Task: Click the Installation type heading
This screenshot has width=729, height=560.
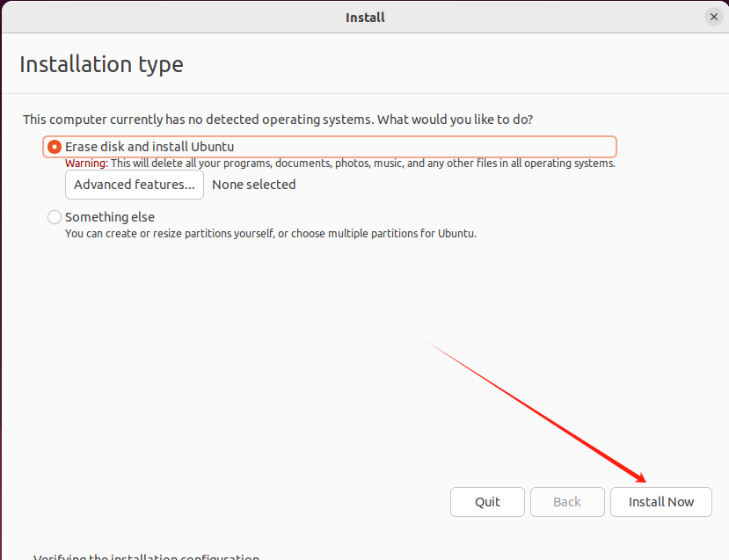Action: [x=101, y=64]
